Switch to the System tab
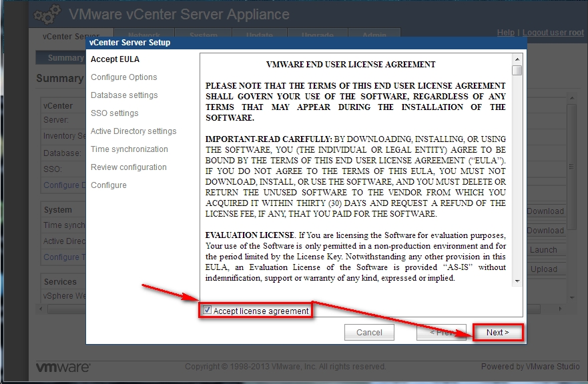The image size is (588, 384). (x=203, y=33)
